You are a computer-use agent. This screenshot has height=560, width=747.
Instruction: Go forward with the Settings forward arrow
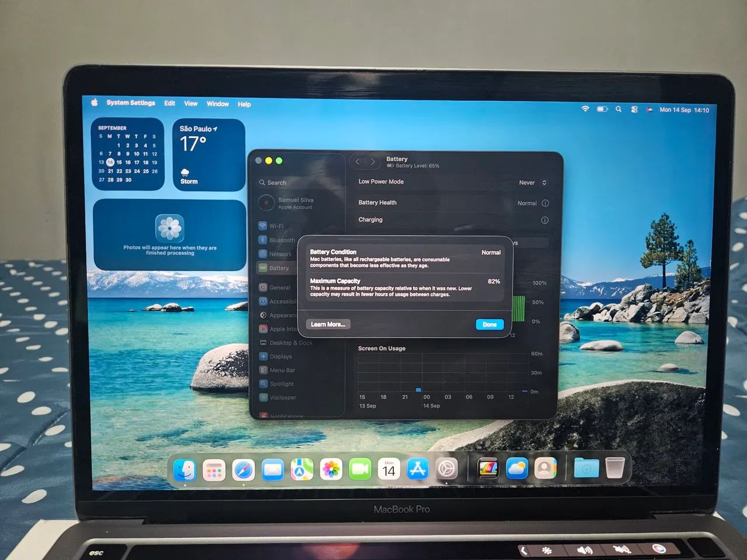pos(373,162)
